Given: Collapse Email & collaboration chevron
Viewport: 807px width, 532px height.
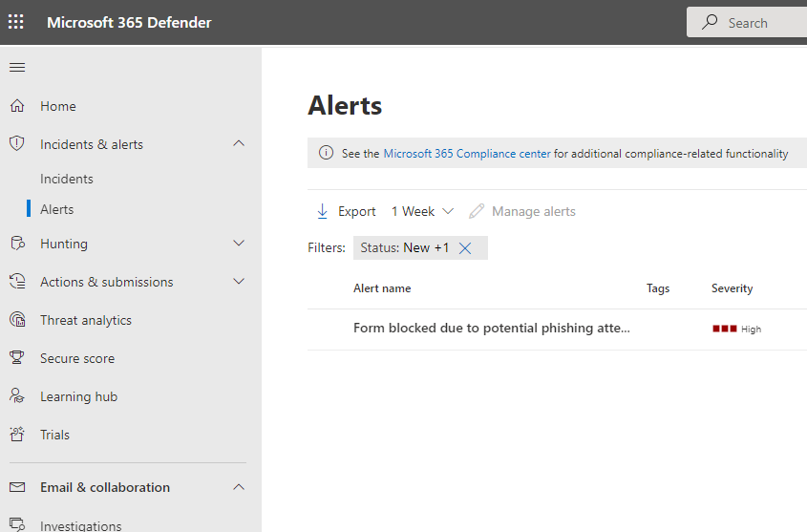Looking at the screenshot, I should click(239, 487).
